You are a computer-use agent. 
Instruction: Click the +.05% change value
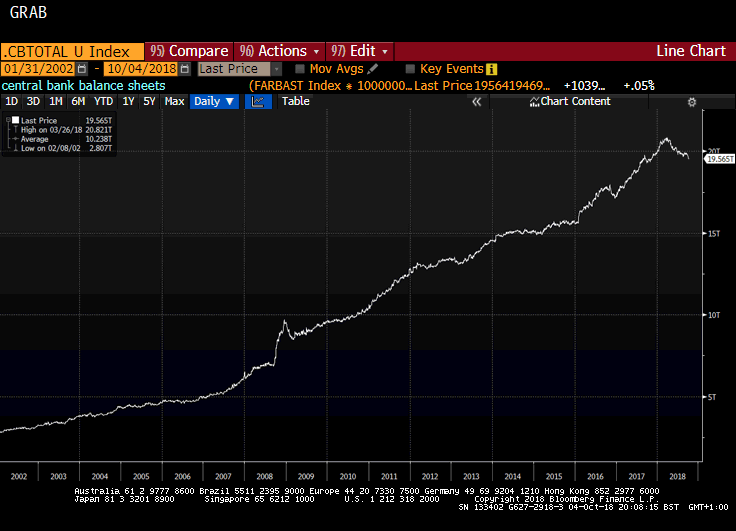tap(639, 86)
